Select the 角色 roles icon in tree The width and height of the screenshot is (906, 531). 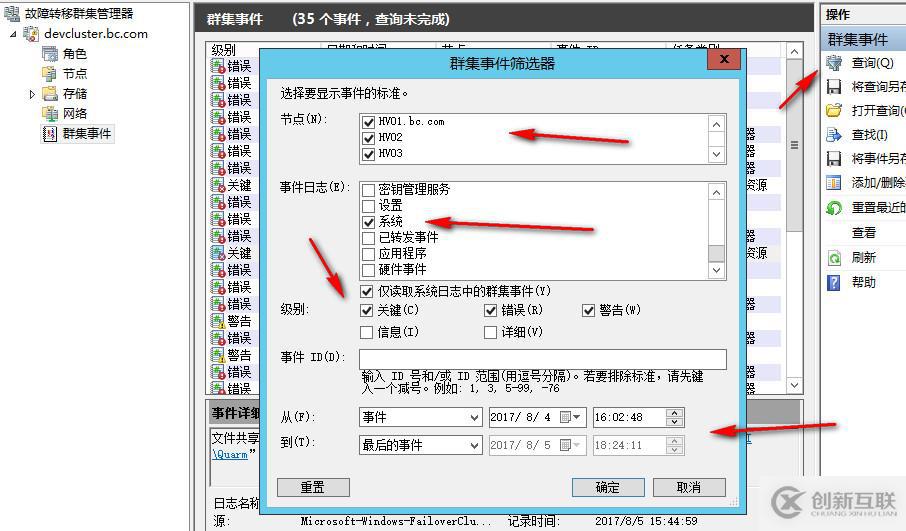click(x=50, y=54)
